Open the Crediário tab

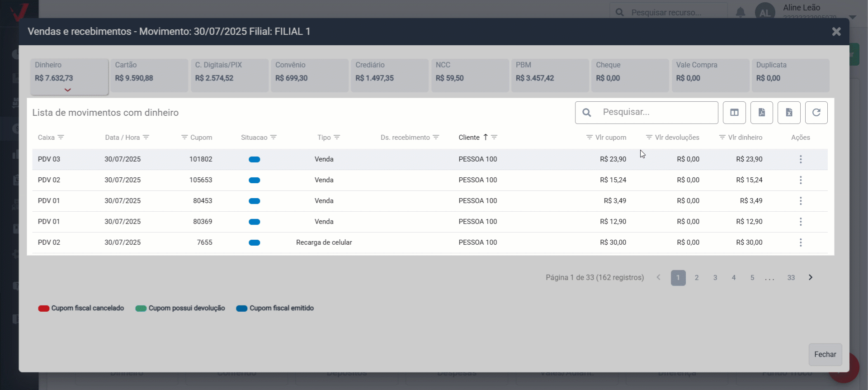[390, 76]
